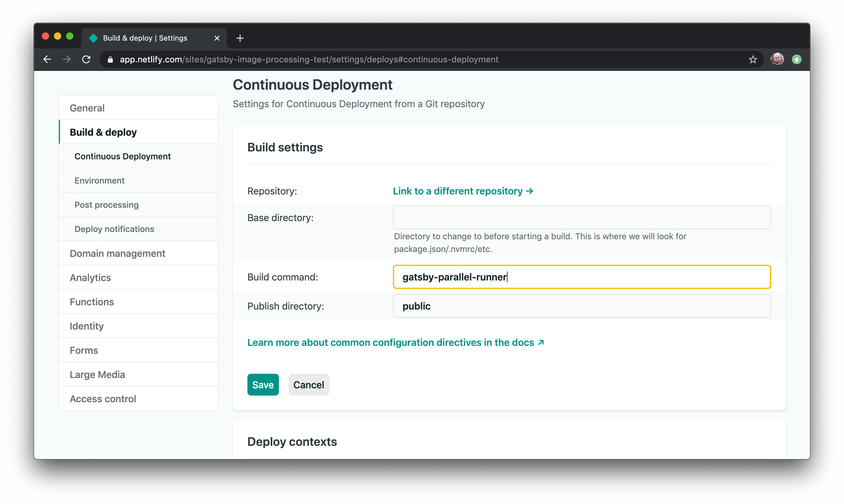Viewport: 844px width, 504px height.
Task: Click the green extension icon top right
Action: [x=797, y=59]
